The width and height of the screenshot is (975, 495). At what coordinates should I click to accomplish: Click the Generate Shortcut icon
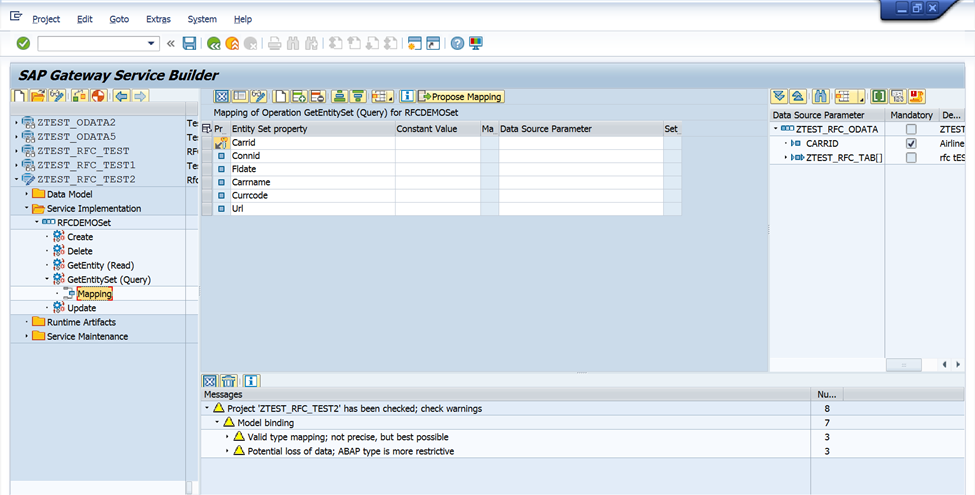(x=433, y=43)
